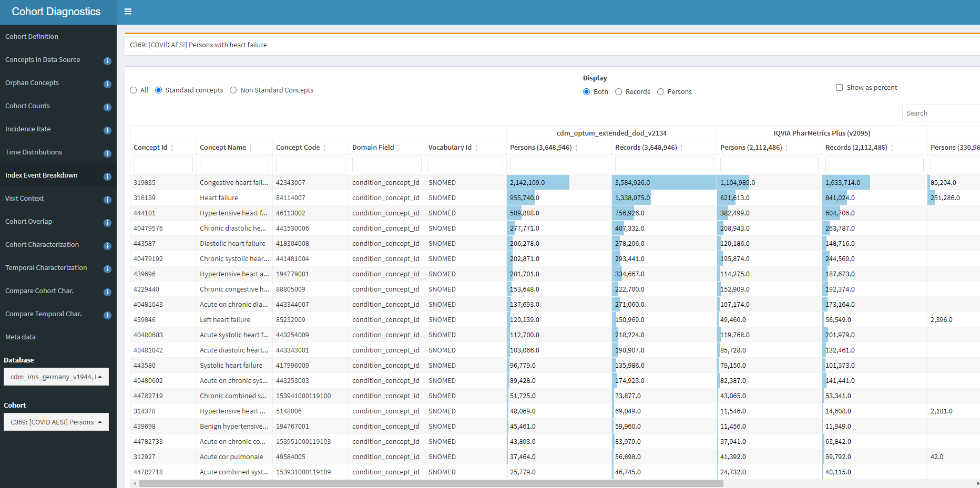Viewport: 980px width, 488px height.
Task: Enable the Show as percent checkbox
Action: [840, 87]
